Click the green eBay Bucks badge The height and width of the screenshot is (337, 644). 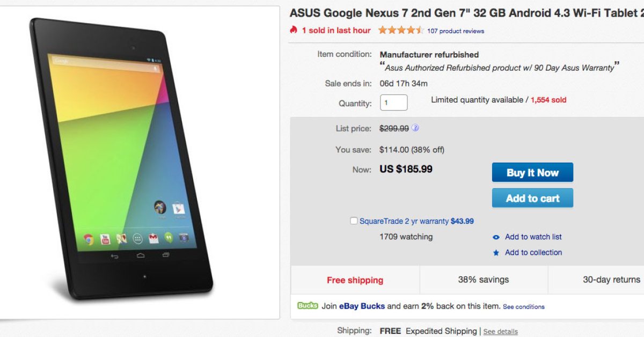tap(308, 306)
